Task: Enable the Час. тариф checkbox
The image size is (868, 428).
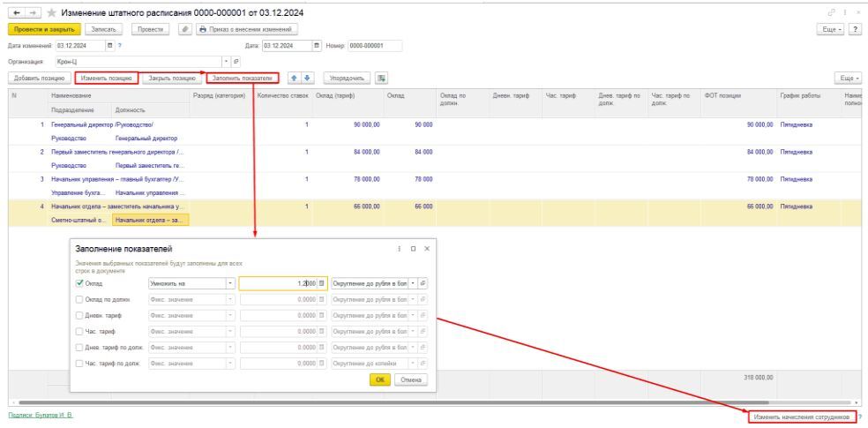Action: click(79, 332)
